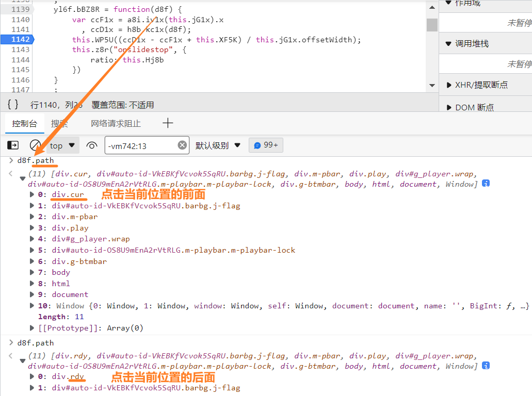Click the first d8f.path console input
The height and width of the screenshot is (396, 532).
[36, 160]
